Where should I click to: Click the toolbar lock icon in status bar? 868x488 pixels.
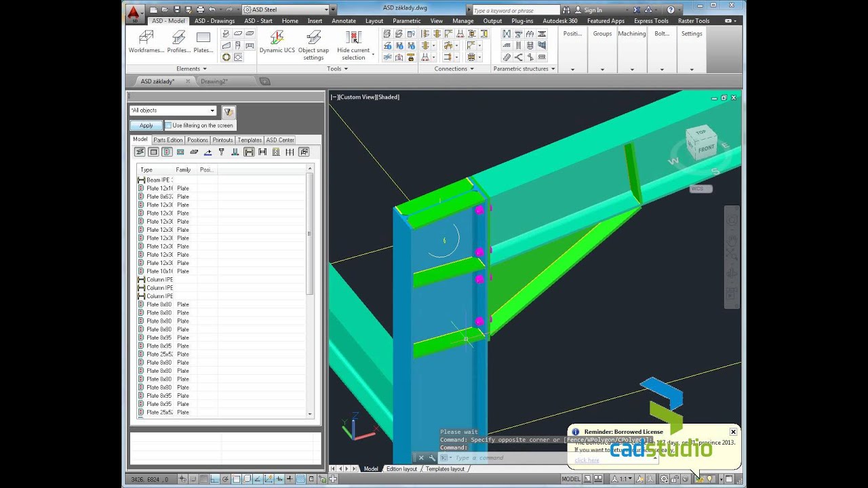675,479
